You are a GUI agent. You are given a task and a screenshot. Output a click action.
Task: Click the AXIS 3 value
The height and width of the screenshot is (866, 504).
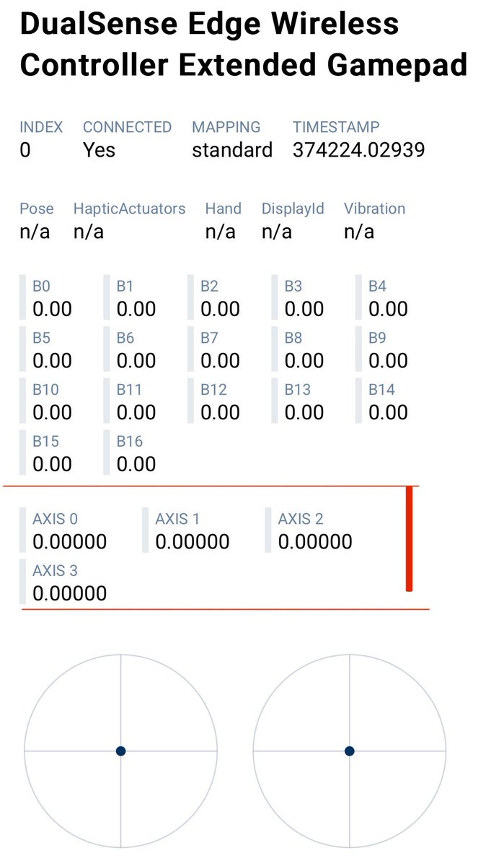click(70, 594)
